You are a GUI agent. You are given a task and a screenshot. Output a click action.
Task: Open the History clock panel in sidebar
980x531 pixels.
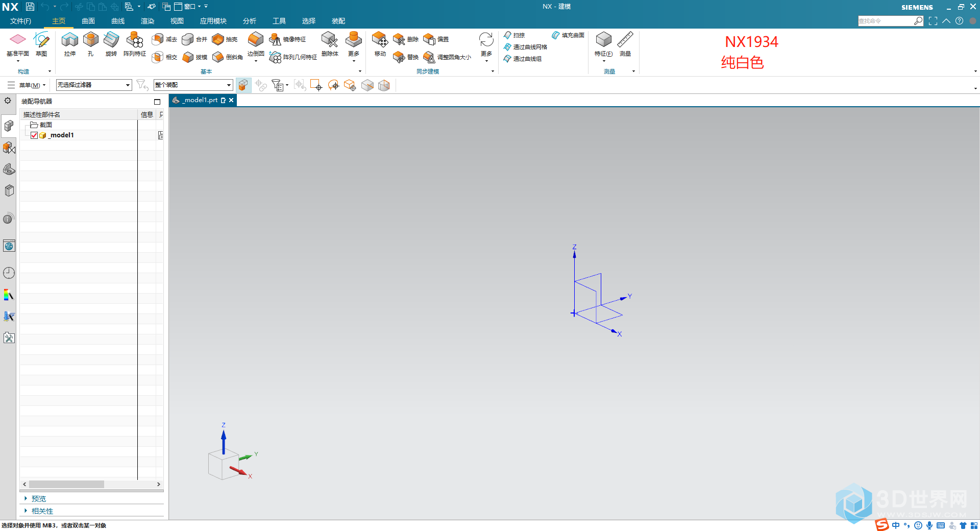[x=9, y=273]
